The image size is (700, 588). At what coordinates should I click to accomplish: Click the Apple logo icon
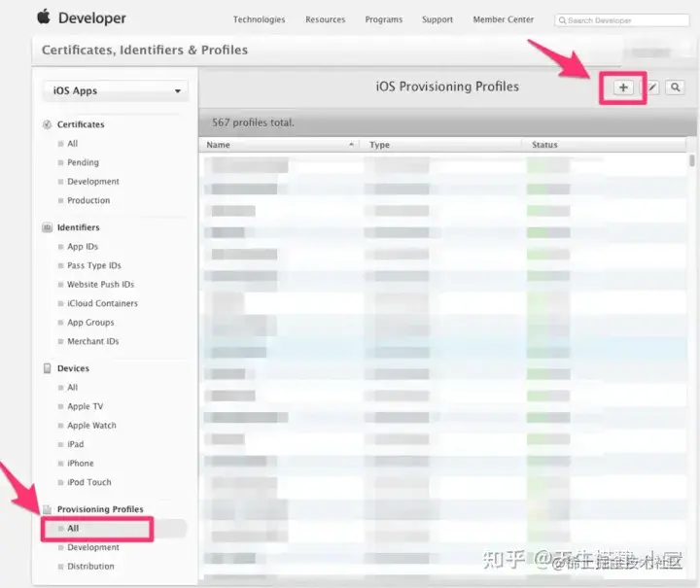(x=44, y=17)
